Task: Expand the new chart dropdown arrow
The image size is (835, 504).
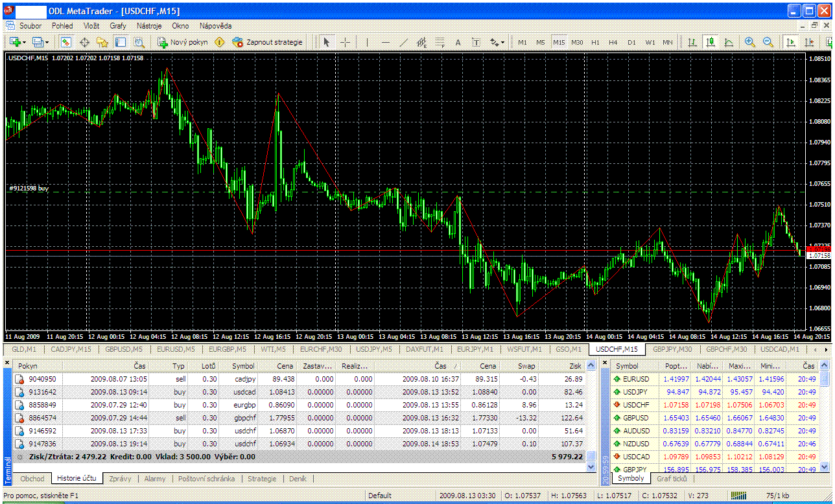Action: pos(25,42)
